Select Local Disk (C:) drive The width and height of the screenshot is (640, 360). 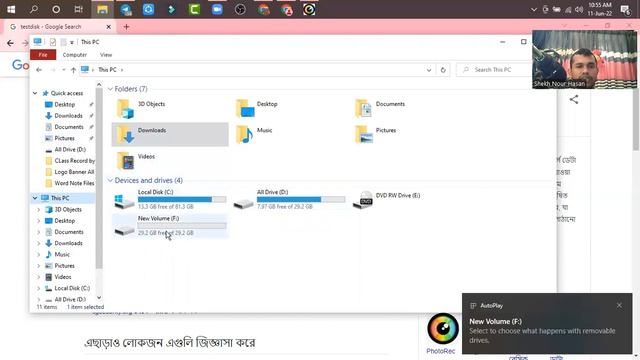click(x=170, y=199)
